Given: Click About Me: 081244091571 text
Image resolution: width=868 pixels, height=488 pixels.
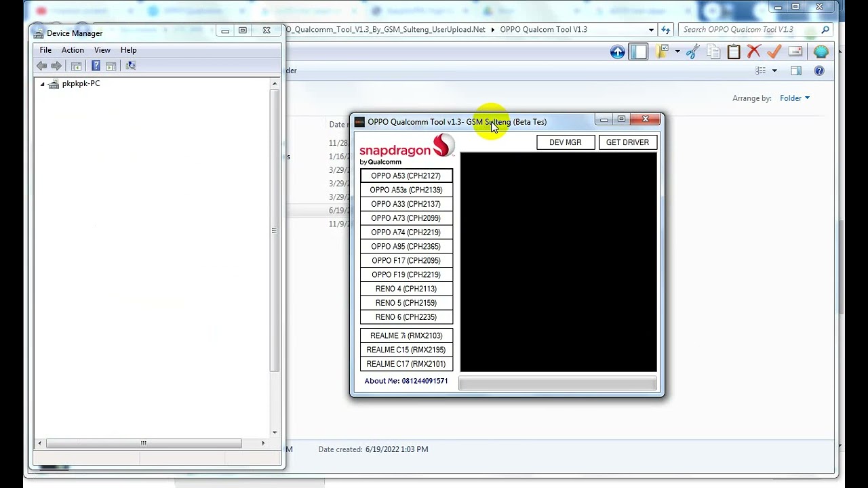Looking at the screenshot, I should (x=406, y=381).
